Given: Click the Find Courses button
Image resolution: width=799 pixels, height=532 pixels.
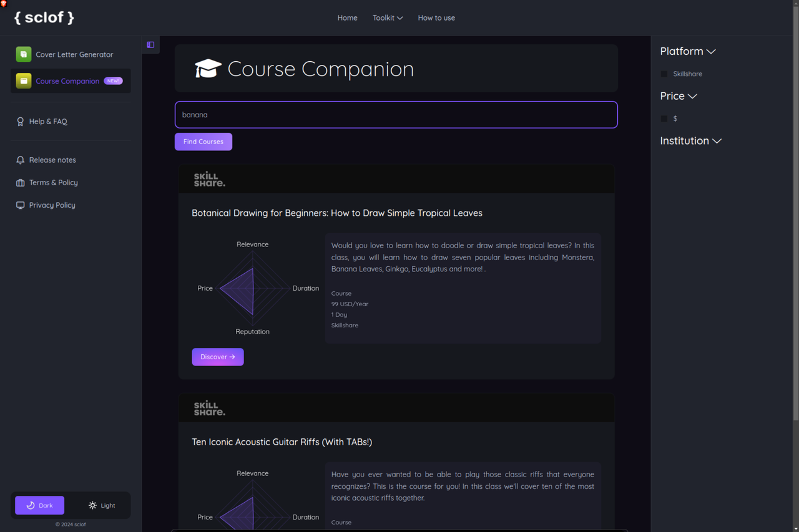Looking at the screenshot, I should point(203,142).
